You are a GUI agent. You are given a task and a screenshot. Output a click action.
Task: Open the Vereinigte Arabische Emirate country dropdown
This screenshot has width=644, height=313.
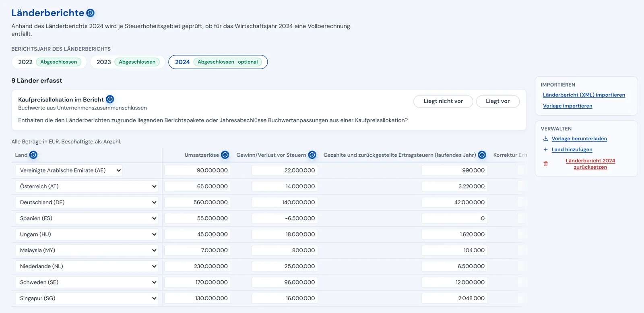[x=69, y=170]
